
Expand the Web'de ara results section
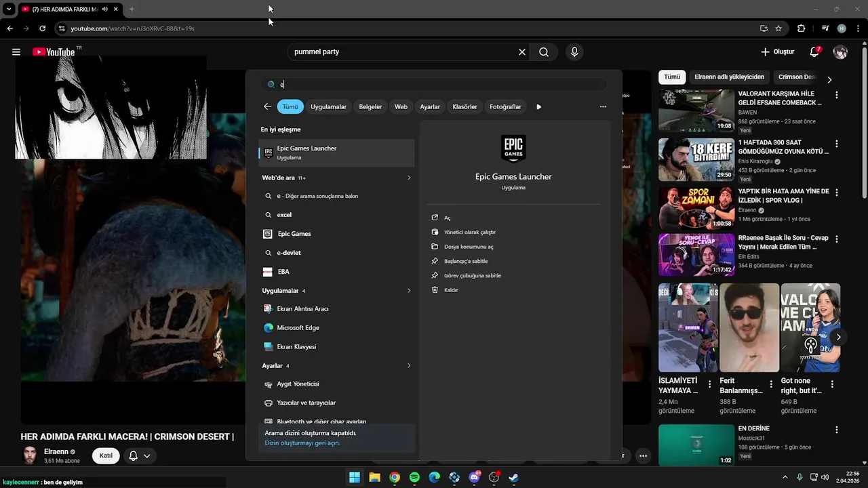(x=409, y=178)
